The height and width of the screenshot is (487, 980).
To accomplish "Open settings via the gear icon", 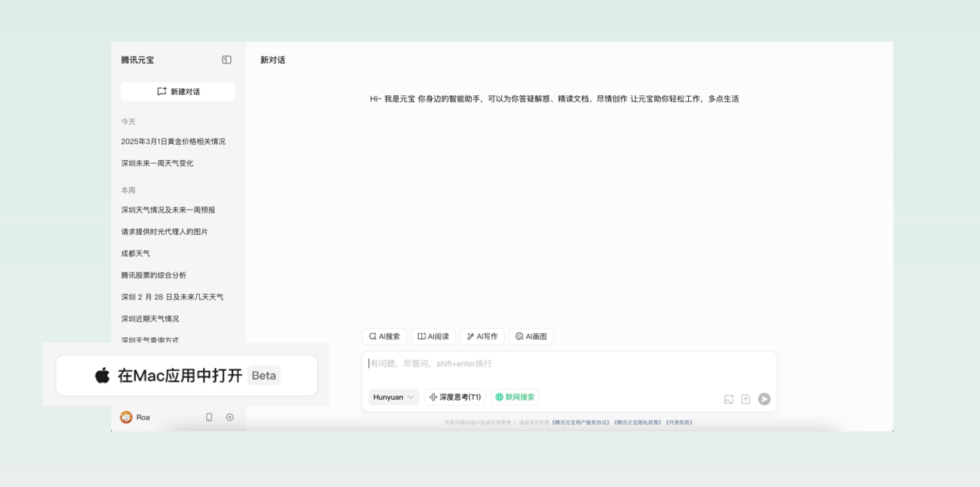I will [229, 417].
